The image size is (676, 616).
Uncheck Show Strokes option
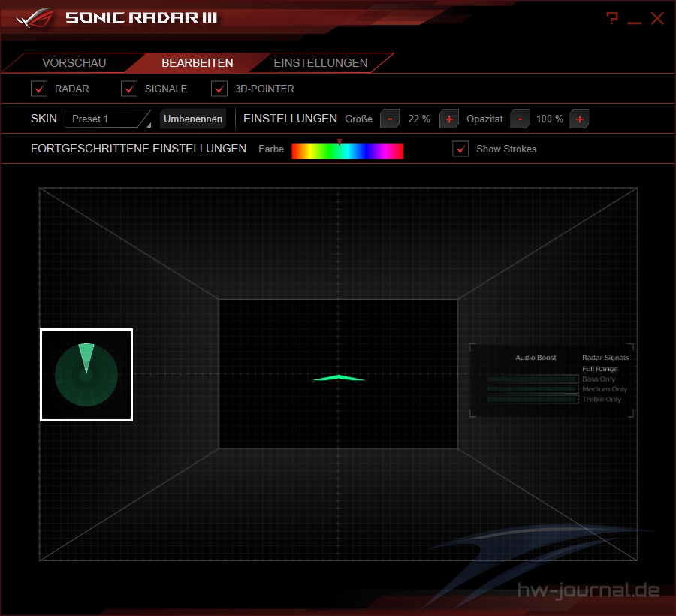pyautogui.click(x=460, y=149)
